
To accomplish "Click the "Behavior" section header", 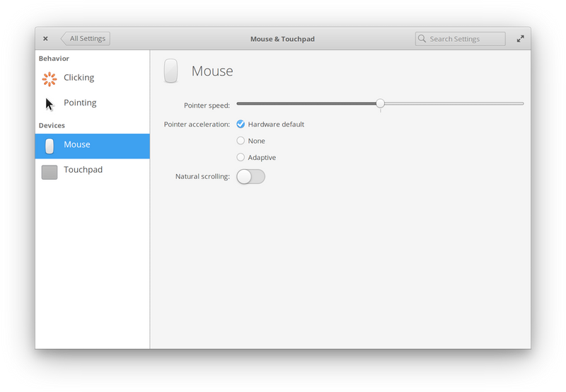I will click(54, 59).
